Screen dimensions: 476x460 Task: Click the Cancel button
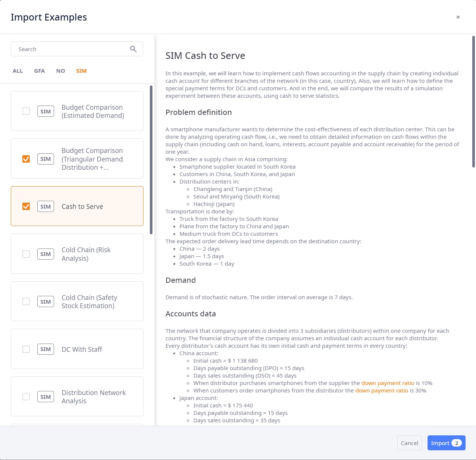[x=409, y=443]
